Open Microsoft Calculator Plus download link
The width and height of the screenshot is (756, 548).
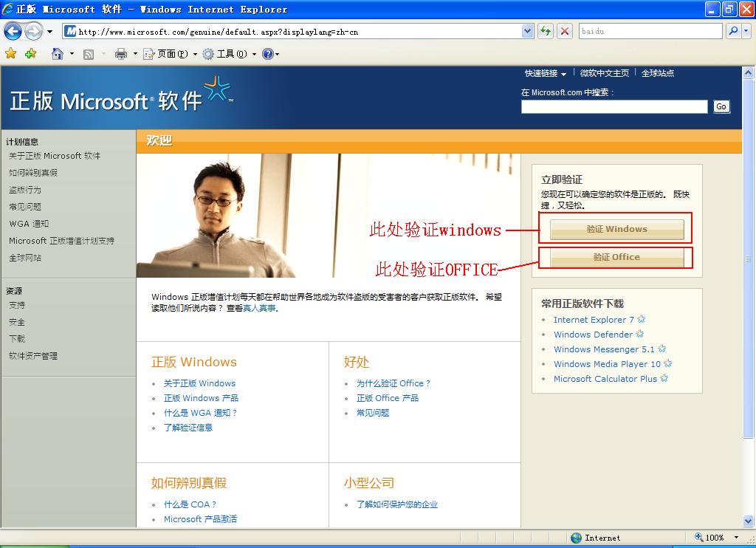(x=605, y=379)
